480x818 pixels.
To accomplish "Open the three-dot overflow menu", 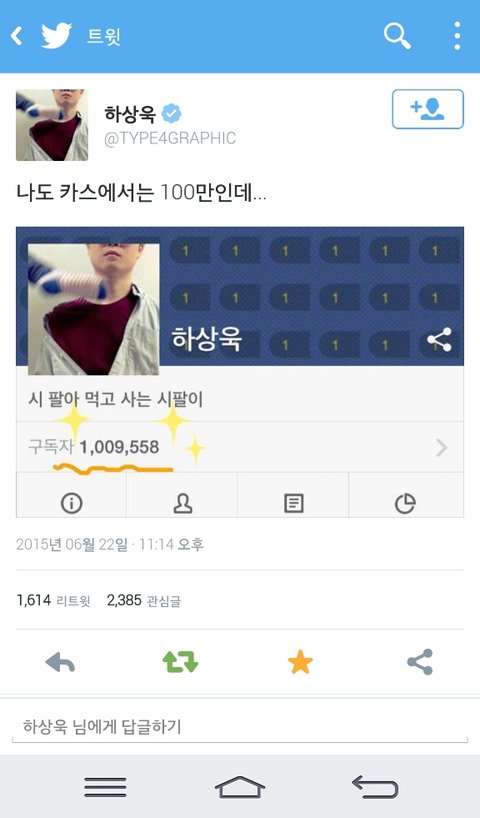I will tap(457, 35).
